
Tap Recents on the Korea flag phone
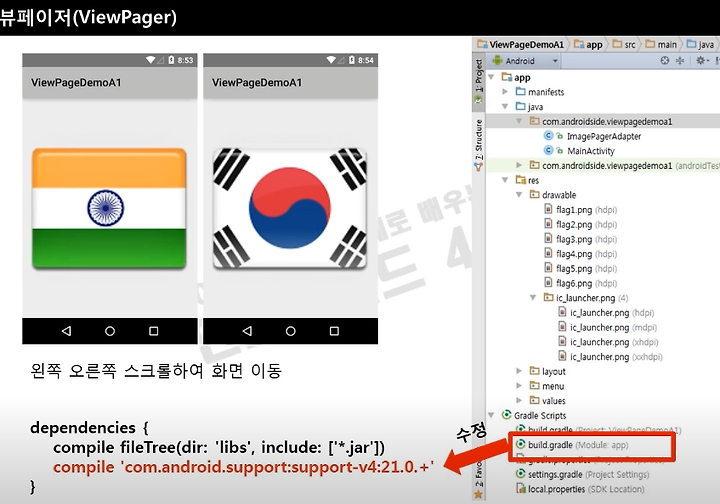334,331
